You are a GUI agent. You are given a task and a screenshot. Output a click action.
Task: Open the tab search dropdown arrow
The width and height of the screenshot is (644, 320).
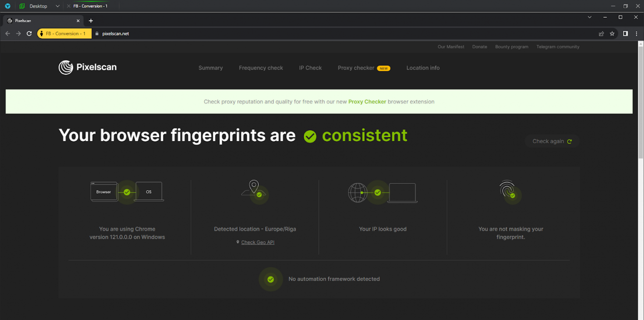(x=590, y=17)
